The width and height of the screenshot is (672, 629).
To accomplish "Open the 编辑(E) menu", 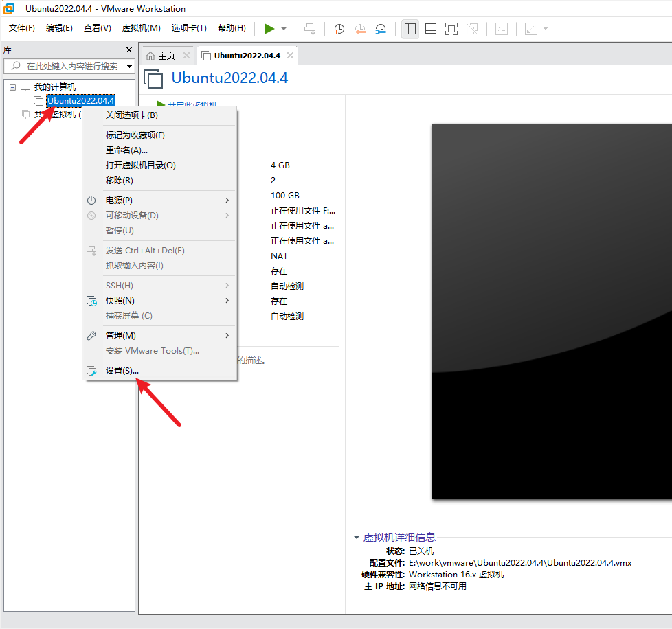I will [x=59, y=28].
